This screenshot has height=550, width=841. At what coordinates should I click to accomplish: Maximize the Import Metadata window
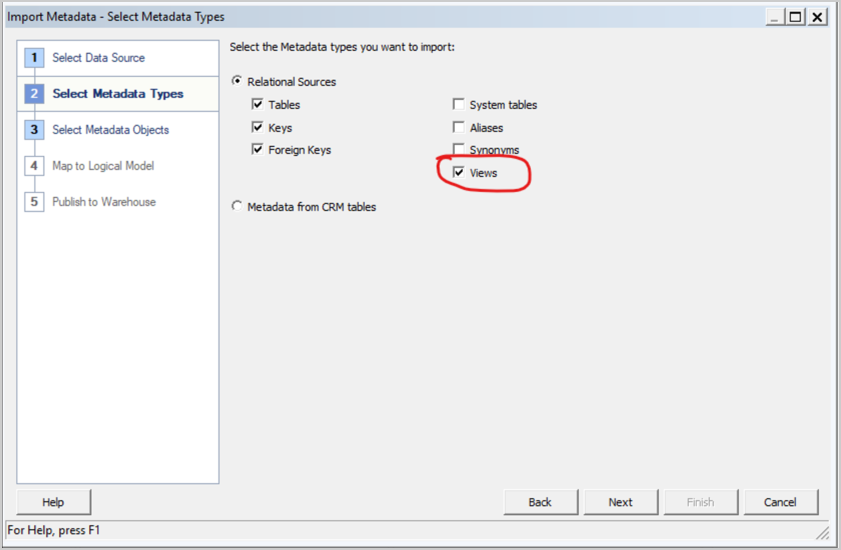(x=796, y=17)
